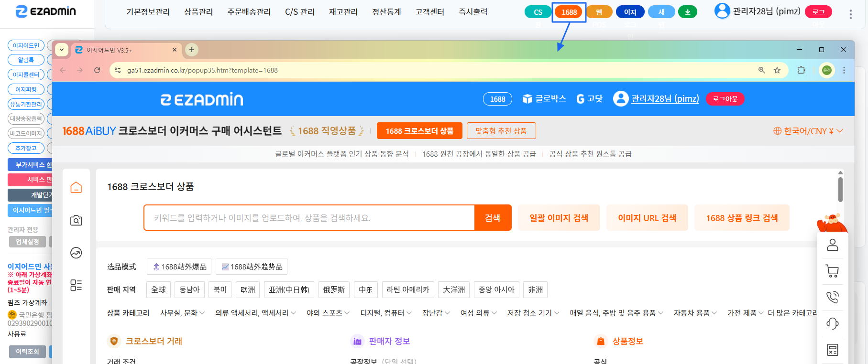Expand the 사무실, 문화 category dropdown
Screen dimensions: 868x364
coord(182,313)
